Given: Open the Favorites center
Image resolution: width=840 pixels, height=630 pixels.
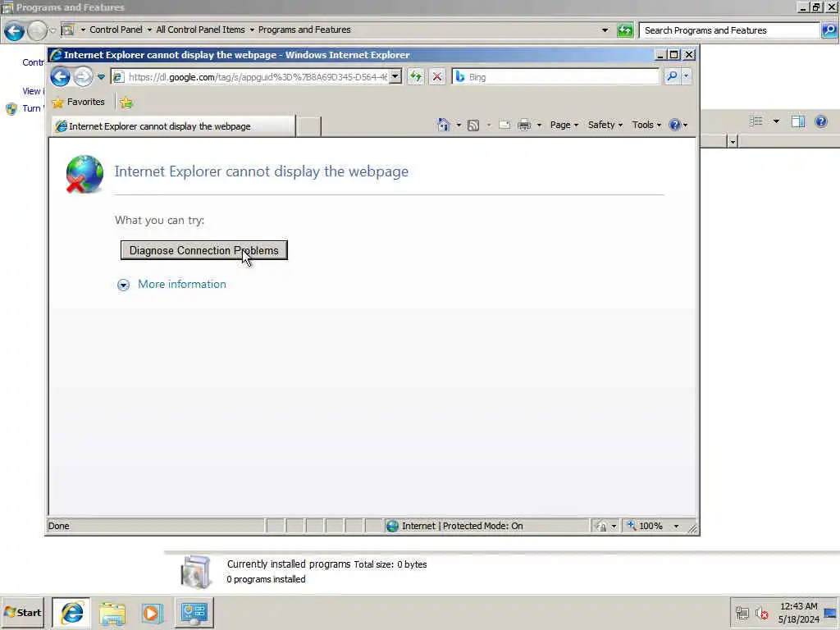Looking at the screenshot, I should coord(78,102).
